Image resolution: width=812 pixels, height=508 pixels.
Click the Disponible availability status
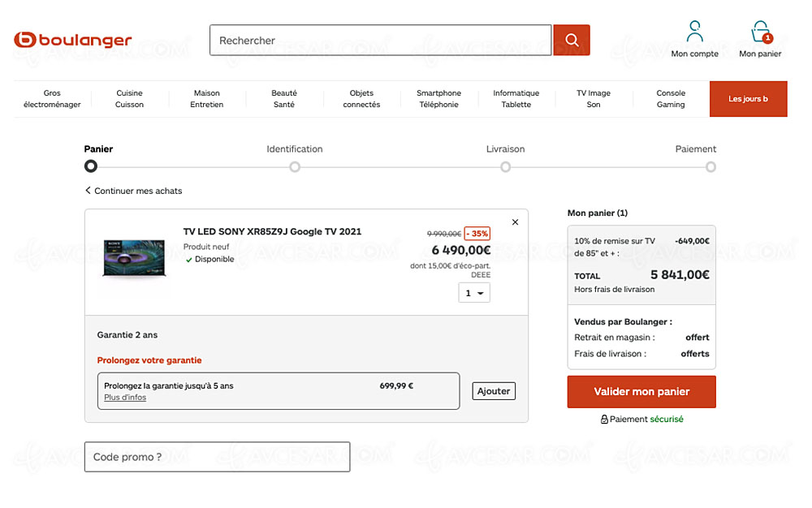(x=210, y=259)
